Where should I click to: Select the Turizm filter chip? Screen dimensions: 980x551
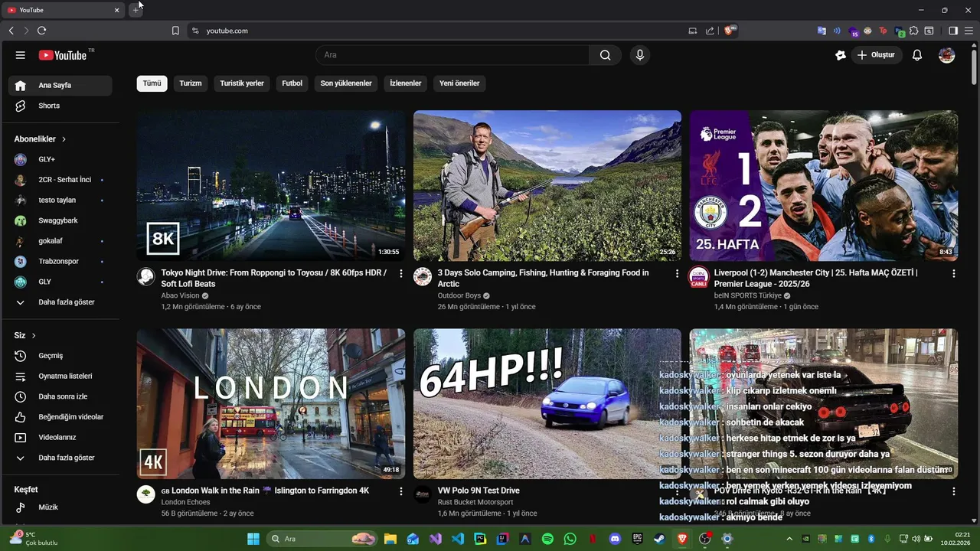pyautogui.click(x=191, y=83)
